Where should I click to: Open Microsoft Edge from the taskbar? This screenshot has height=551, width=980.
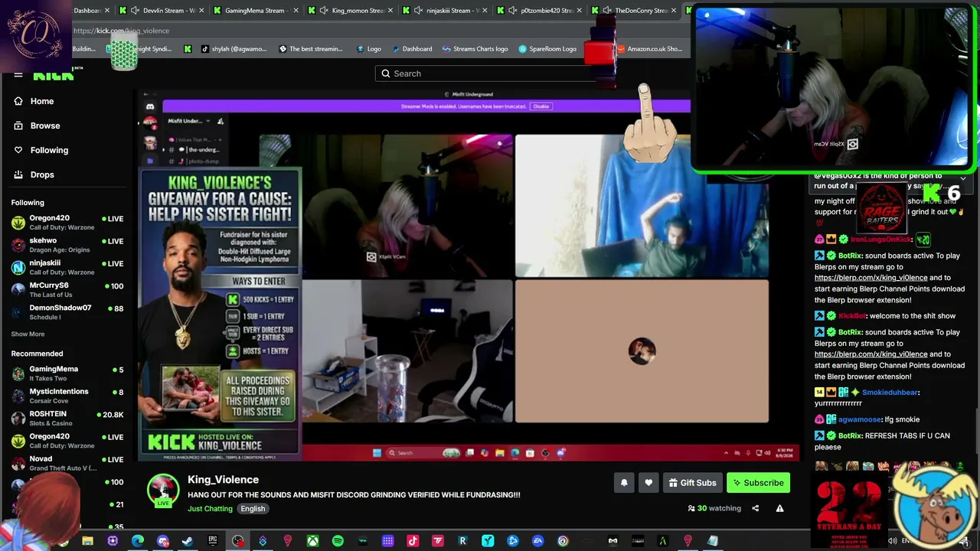click(138, 542)
